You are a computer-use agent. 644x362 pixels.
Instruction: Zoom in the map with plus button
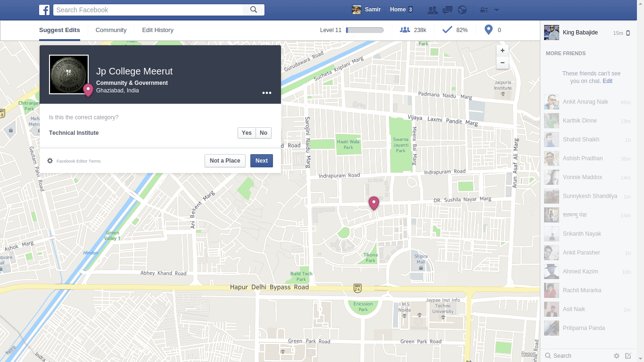503,50
